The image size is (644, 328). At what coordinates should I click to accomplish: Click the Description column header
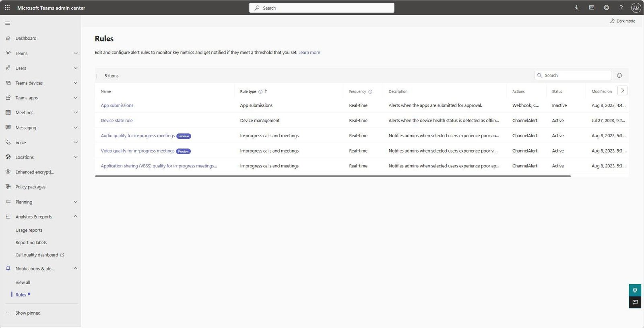coord(398,92)
